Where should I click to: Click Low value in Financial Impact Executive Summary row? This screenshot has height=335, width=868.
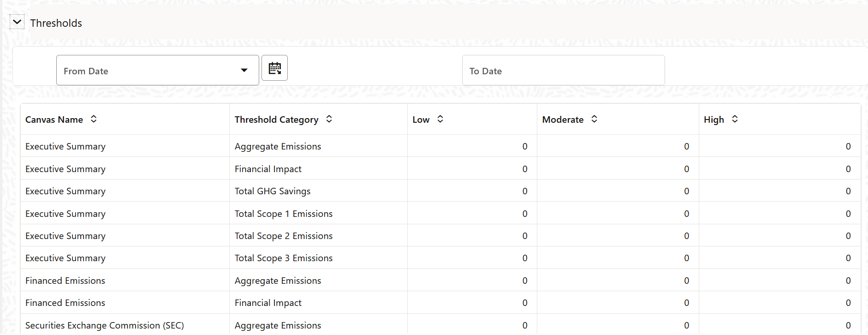coord(525,169)
